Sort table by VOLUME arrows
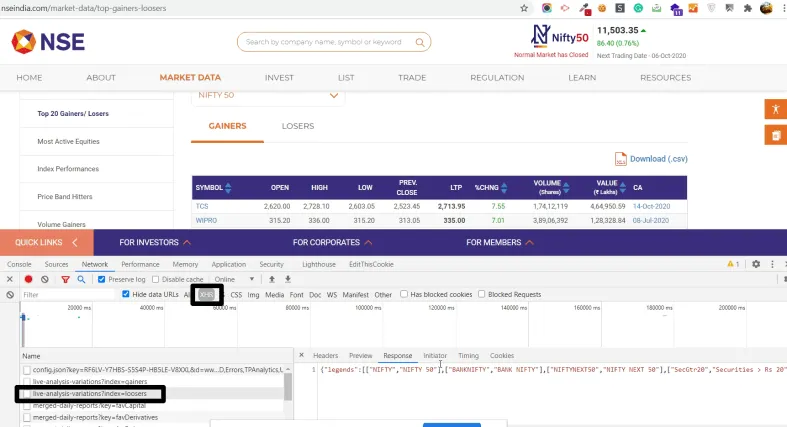Viewport: 787px width, 427px height. (566, 188)
